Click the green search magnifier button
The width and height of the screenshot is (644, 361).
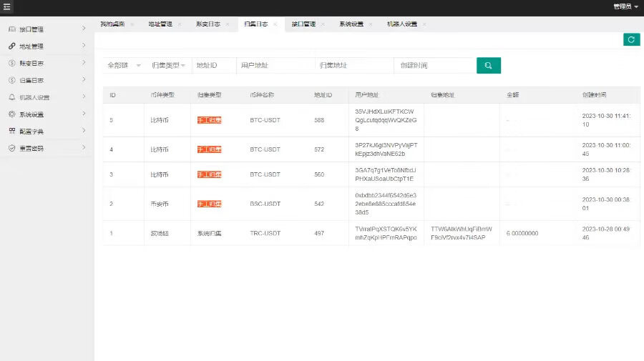(x=489, y=65)
